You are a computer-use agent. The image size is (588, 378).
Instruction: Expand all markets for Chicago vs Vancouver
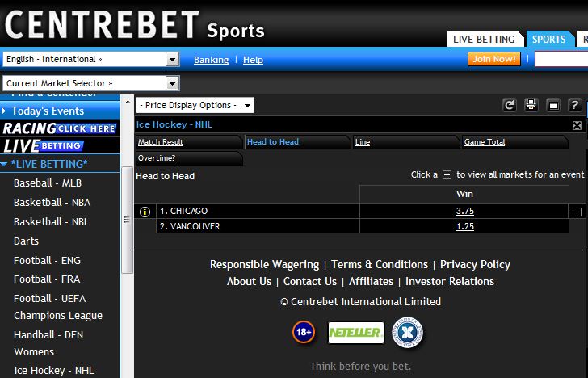pos(577,212)
